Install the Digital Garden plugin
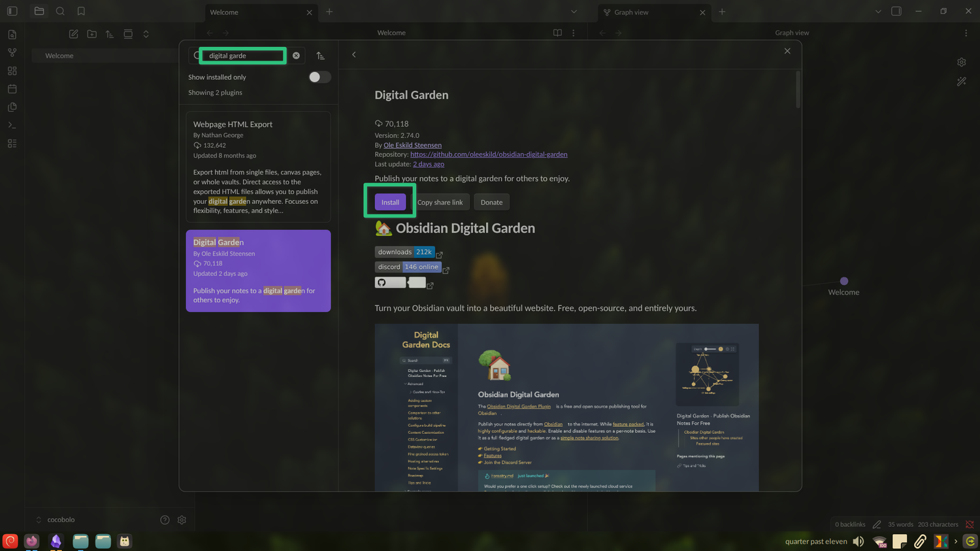 click(x=390, y=202)
